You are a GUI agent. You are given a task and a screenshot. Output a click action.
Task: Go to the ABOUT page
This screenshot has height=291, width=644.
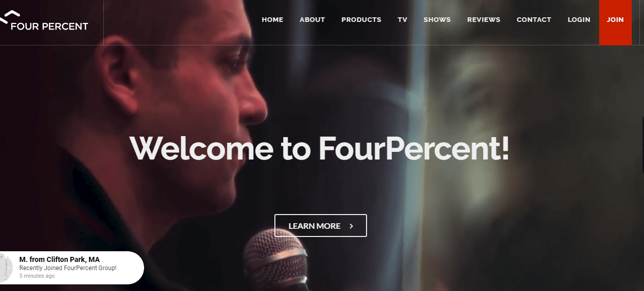click(312, 20)
